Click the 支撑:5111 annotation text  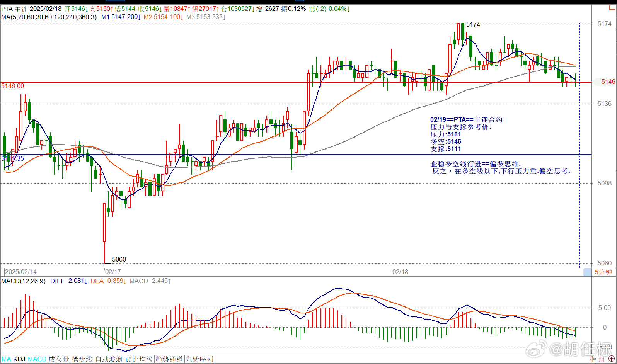pos(446,149)
